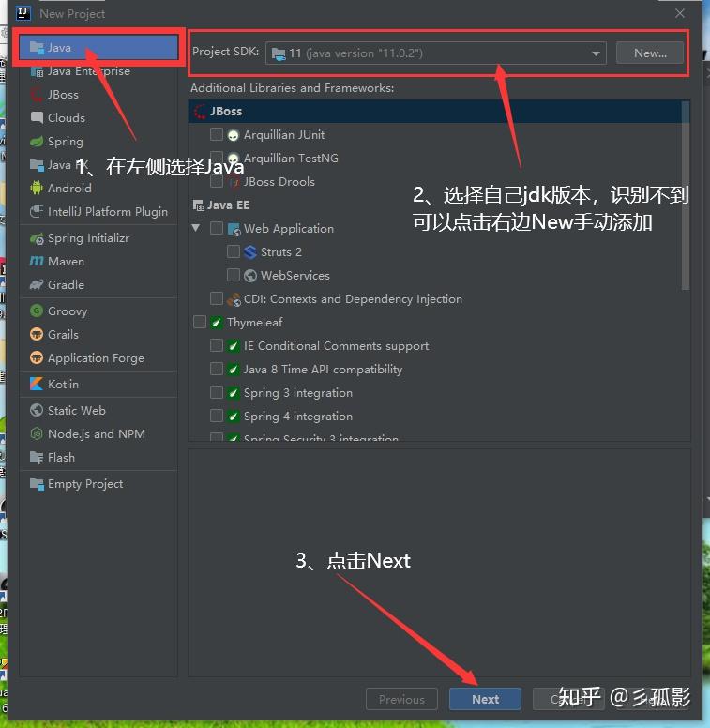The width and height of the screenshot is (710, 728).
Task: Select the Java EE group header
Action: click(228, 205)
